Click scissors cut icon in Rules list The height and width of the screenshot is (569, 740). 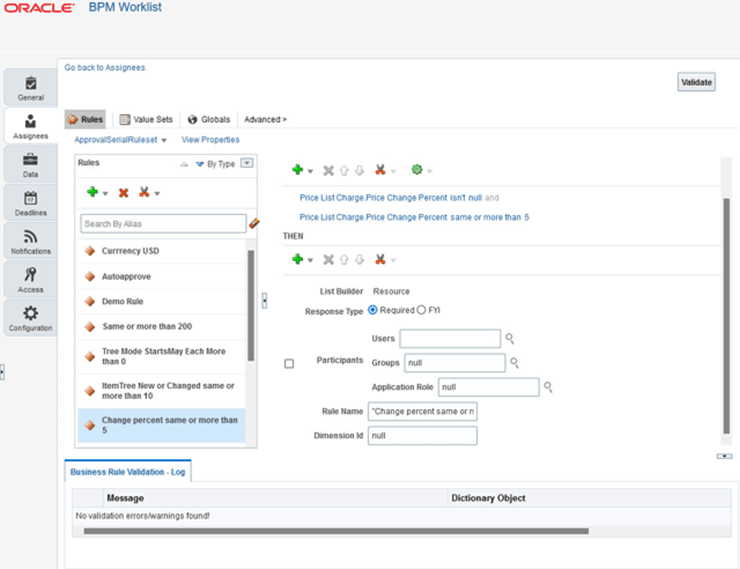(x=144, y=192)
